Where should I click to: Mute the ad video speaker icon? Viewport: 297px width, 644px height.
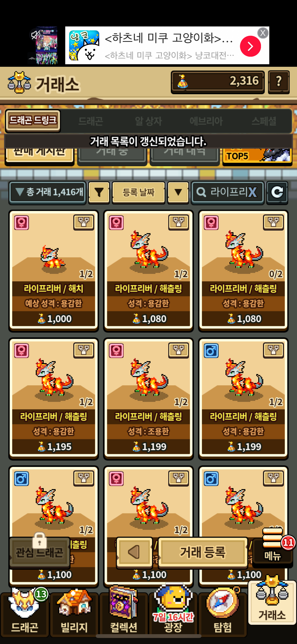click(36, 35)
